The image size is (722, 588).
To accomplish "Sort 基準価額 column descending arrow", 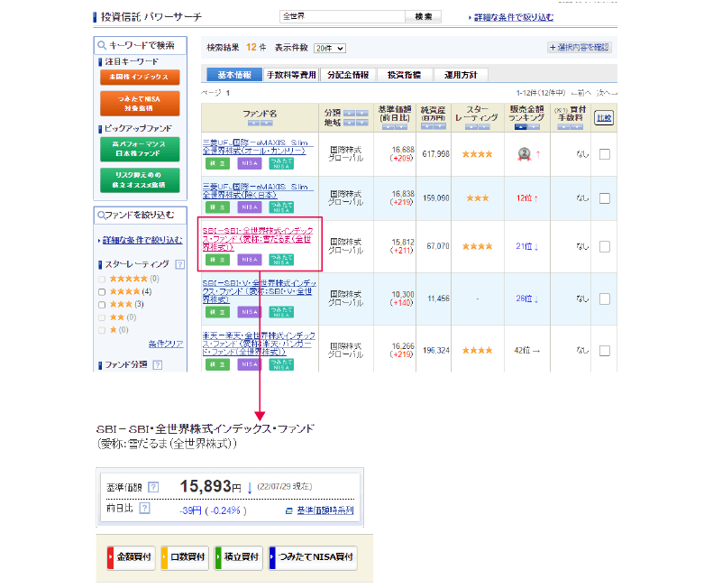I will (401, 127).
